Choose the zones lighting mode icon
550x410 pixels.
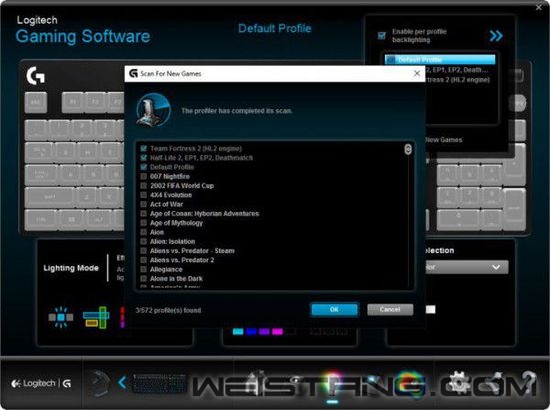(x=96, y=317)
